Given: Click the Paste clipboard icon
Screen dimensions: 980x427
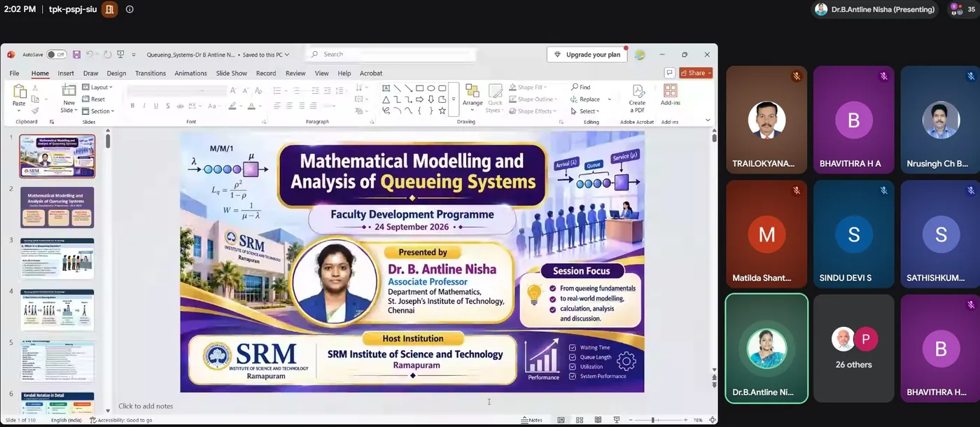Looking at the screenshot, I should (19, 91).
